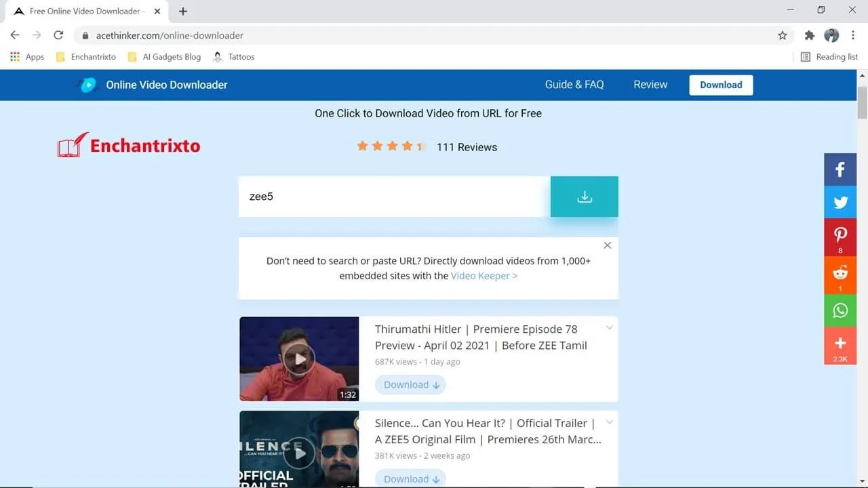Open Guide & FAQ section

pos(574,85)
